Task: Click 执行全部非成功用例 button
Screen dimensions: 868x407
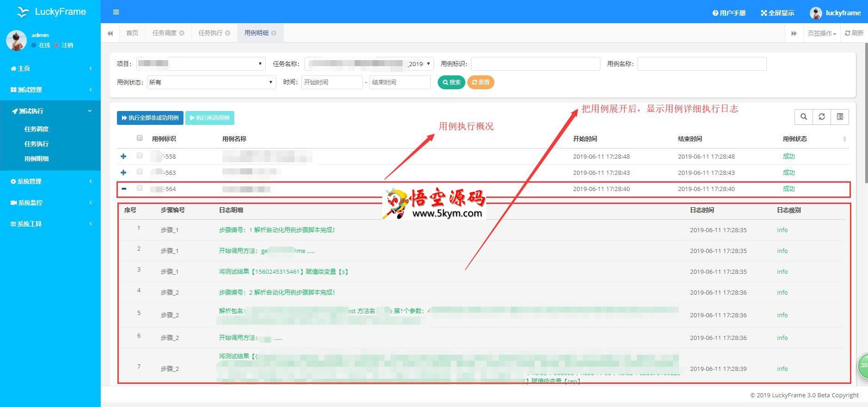Action: pyautogui.click(x=150, y=118)
